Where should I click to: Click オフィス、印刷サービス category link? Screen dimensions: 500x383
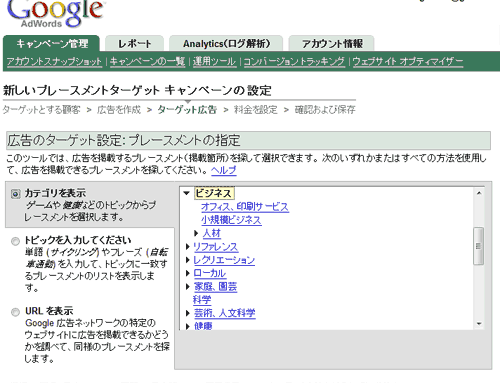coord(245,207)
